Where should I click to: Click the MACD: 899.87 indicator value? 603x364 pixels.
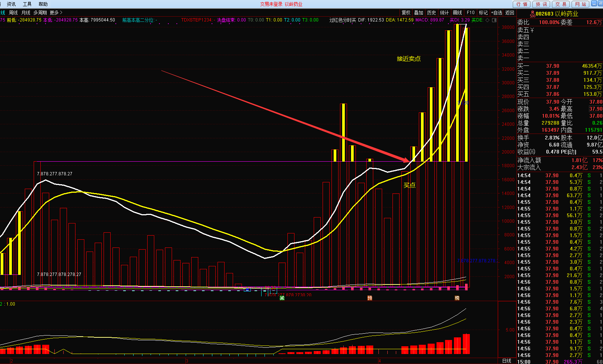pyautogui.click(x=429, y=20)
